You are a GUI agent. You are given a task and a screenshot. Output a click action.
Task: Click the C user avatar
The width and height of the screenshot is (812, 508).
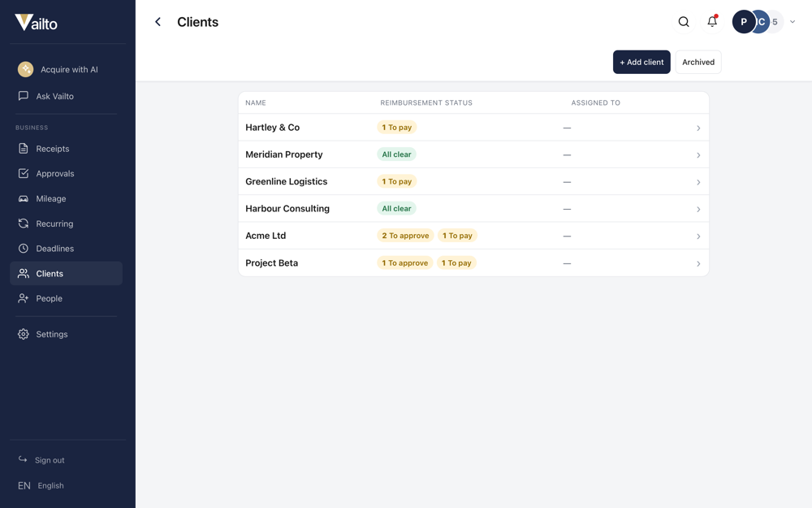pos(762,22)
